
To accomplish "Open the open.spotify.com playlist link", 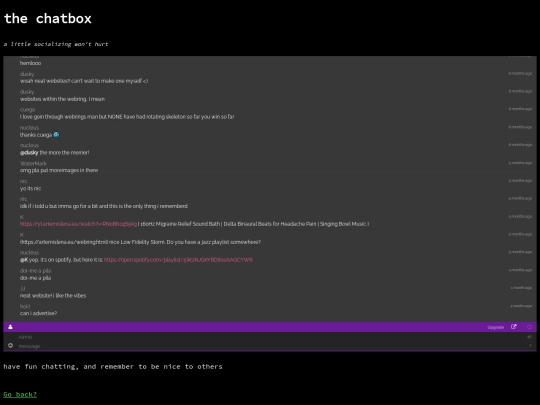I will pos(178,260).
